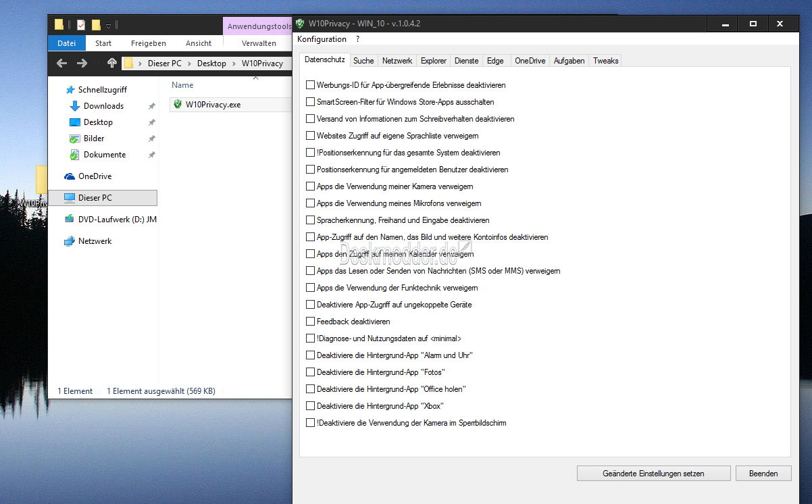Check Apps Verwendung meiner Kamera verweigern

pos(311,186)
